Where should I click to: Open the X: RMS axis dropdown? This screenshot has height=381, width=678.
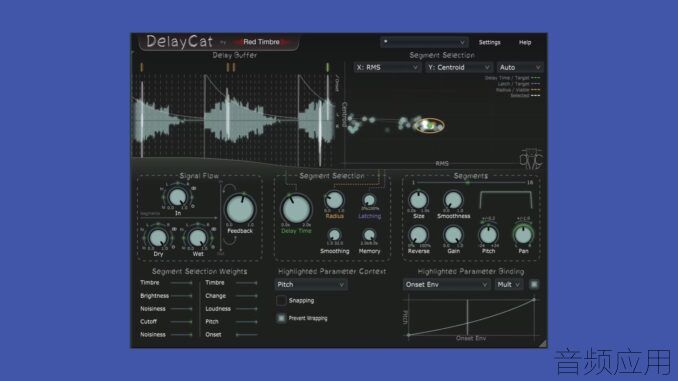tap(387, 67)
